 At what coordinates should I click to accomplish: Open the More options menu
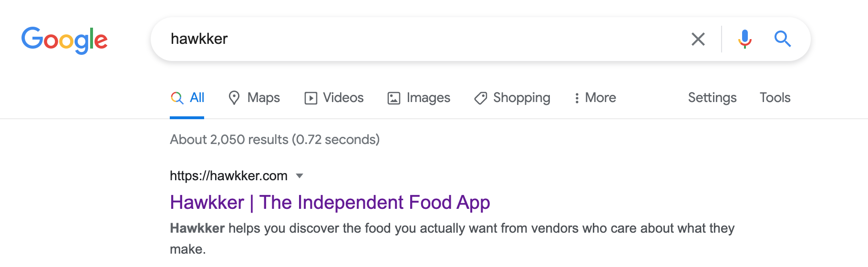coord(595,98)
